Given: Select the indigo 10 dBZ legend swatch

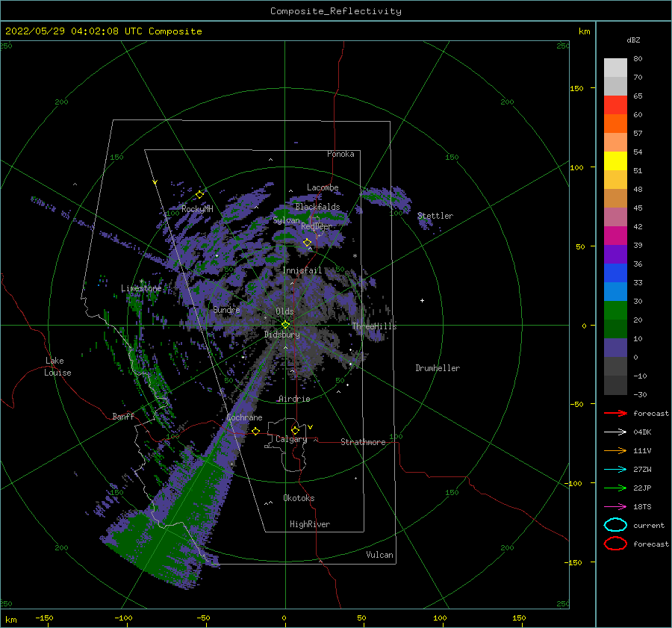Looking at the screenshot, I should click(x=615, y=348).
